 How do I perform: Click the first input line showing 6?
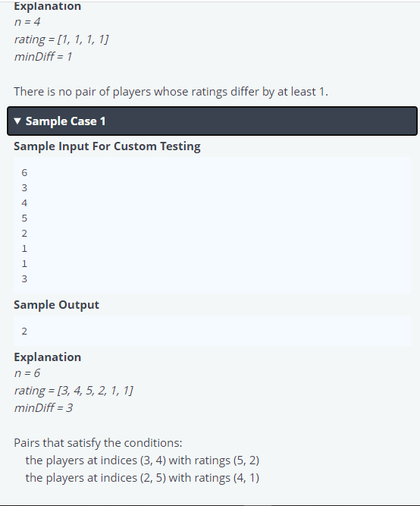[24, 173]
